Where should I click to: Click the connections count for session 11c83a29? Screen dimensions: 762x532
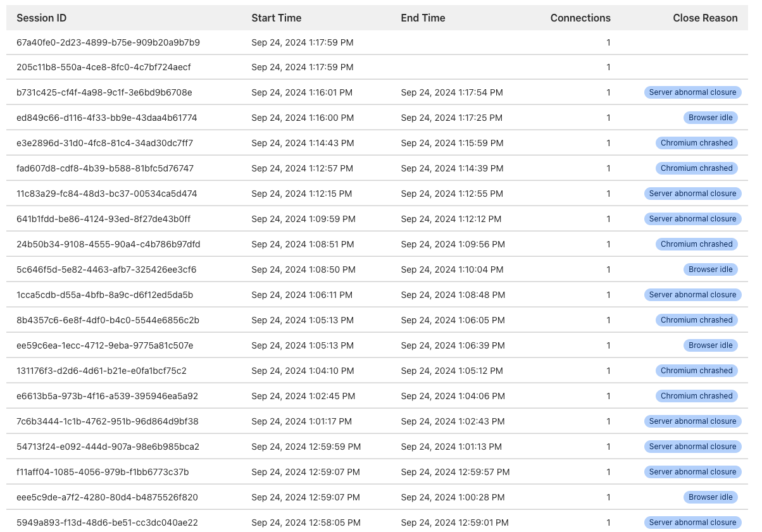[608, 194]
